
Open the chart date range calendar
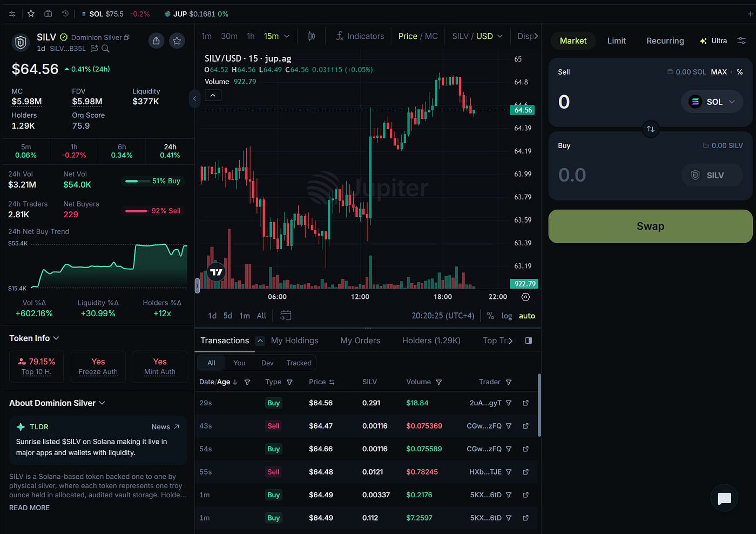pyautogui.click(x=286, y=315)
